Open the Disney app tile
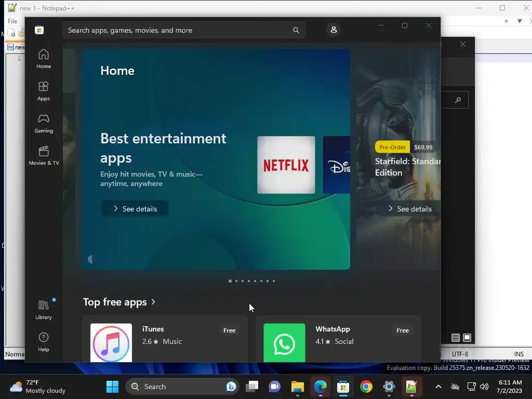The image size is (532, 399). tap(337, 165)
